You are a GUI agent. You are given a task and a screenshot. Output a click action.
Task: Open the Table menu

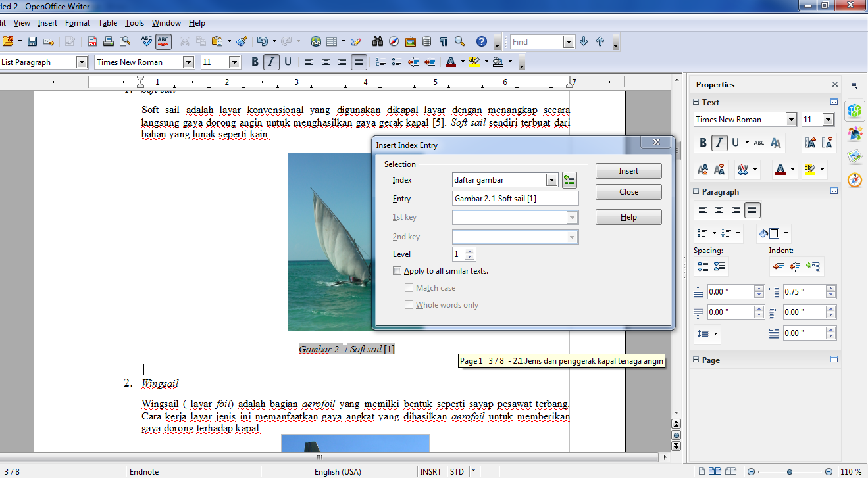click(x=107, y=22)
